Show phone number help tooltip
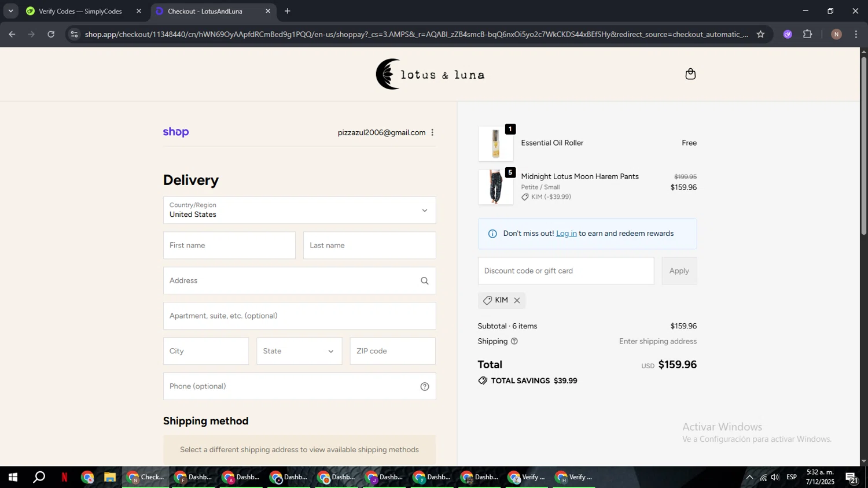868x488 pixels. (x=425, y=387)
